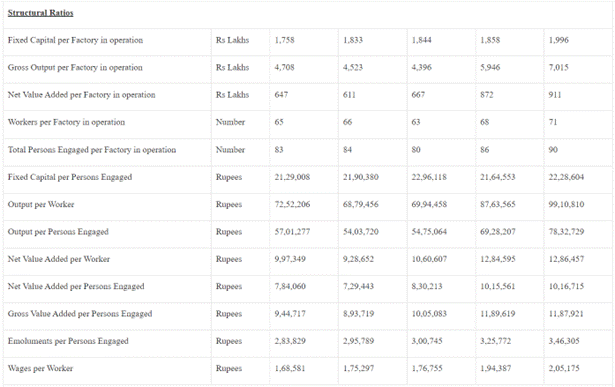The width and height of the screenshot is (615, 387).
Task: Select the value 7,015 in Gross Output row
Action: (x=559, y=67)
